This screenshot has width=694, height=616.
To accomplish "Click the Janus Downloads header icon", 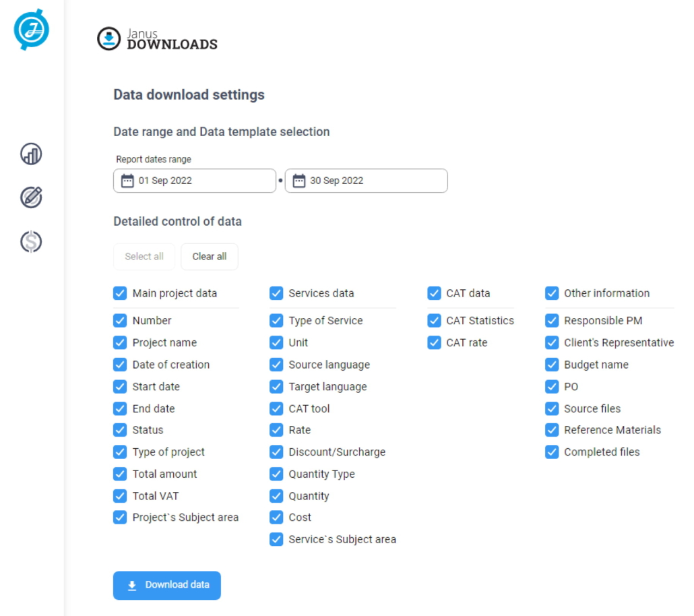I will [108, 39].
